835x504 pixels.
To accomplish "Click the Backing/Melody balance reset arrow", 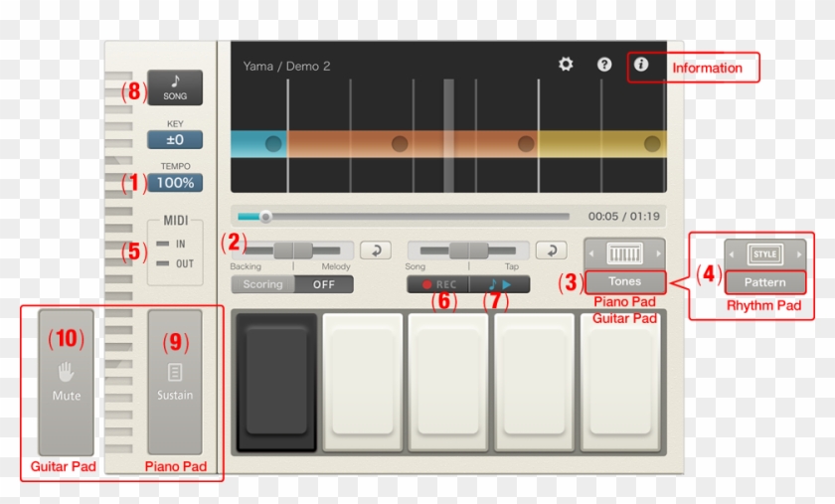I will (x=376, y=250).
